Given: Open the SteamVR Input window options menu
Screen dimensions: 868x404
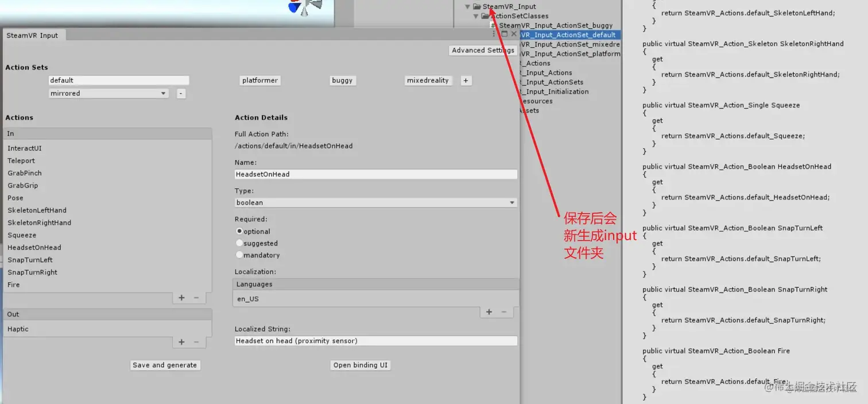Looking at the screenshot, I should [x=494, y=34].
